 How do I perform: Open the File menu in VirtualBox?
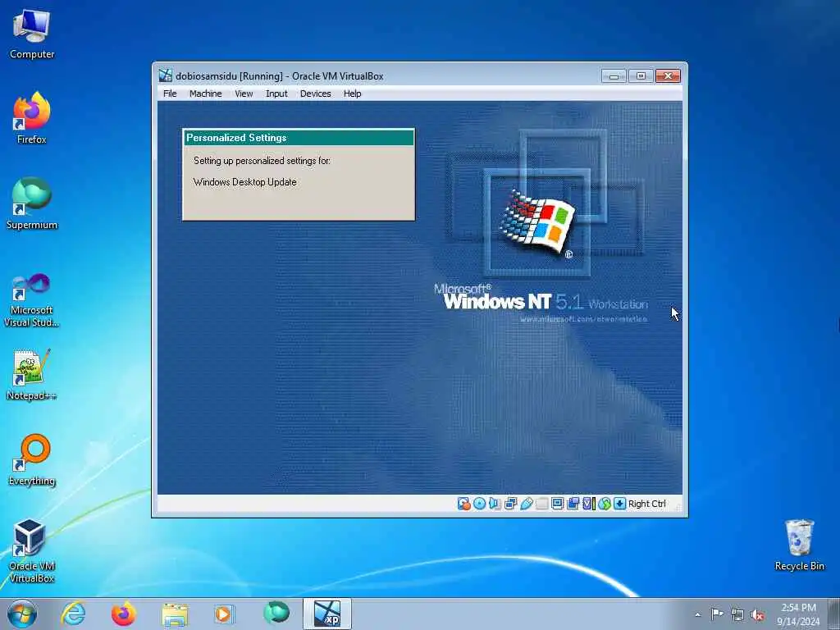(x=170, y=94)
